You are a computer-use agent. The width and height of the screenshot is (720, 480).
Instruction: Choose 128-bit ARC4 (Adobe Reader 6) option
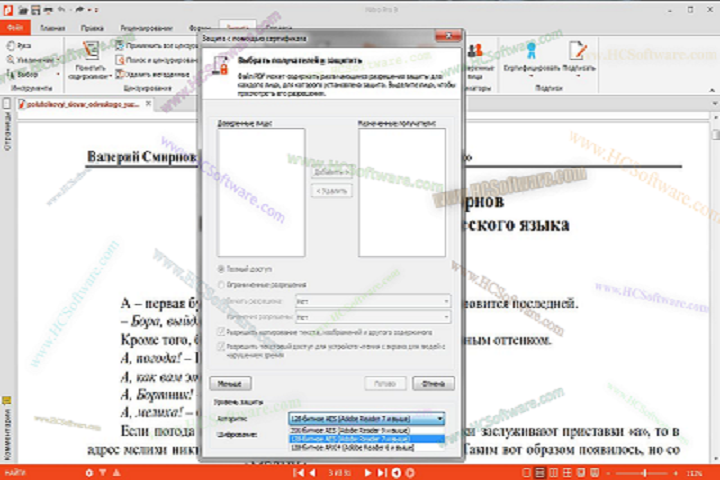tap(367, 447)
